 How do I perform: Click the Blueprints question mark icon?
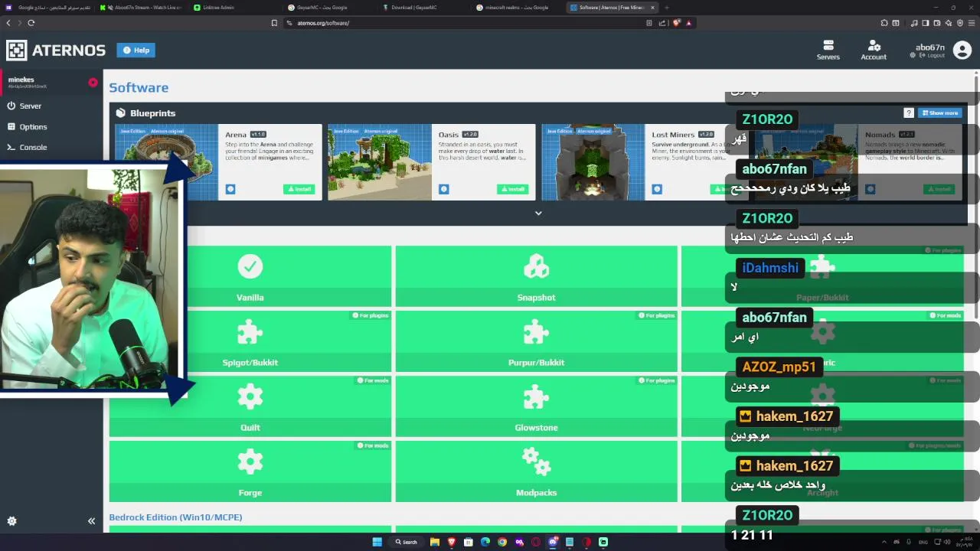(x=909, y=112)
